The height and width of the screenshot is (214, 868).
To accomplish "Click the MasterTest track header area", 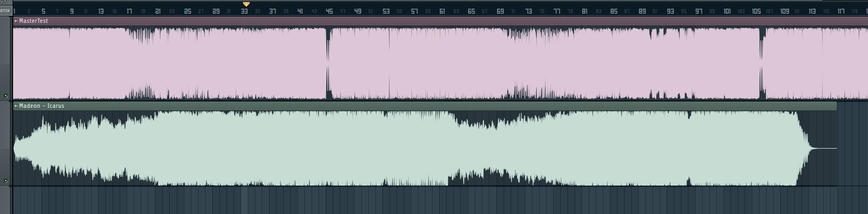I will 5,58.
